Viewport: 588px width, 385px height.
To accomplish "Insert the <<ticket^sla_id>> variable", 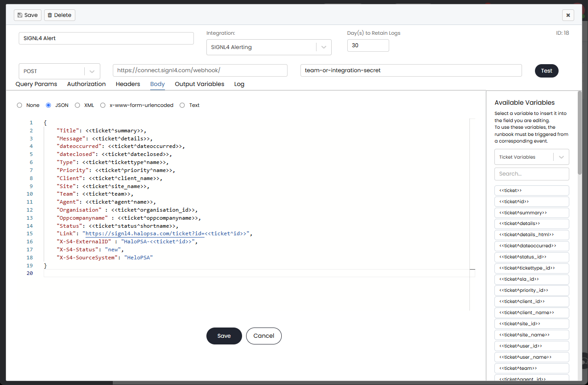I will point(532,279).
